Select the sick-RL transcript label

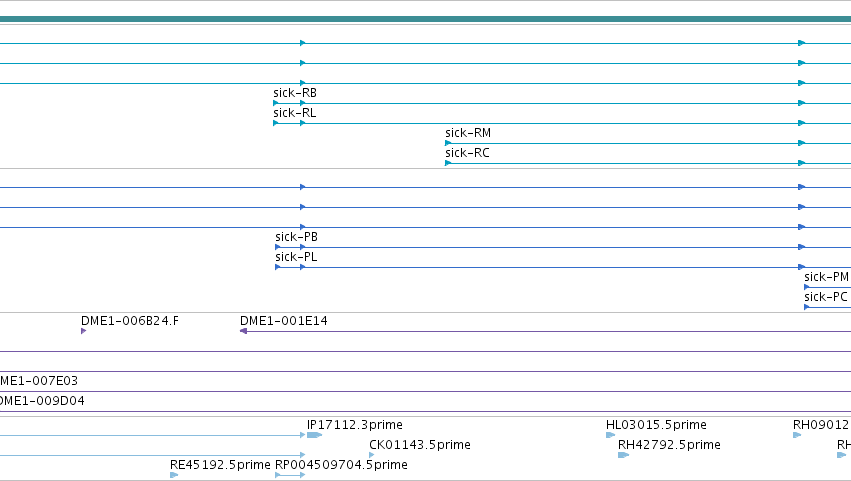click(x=294, y=113)
